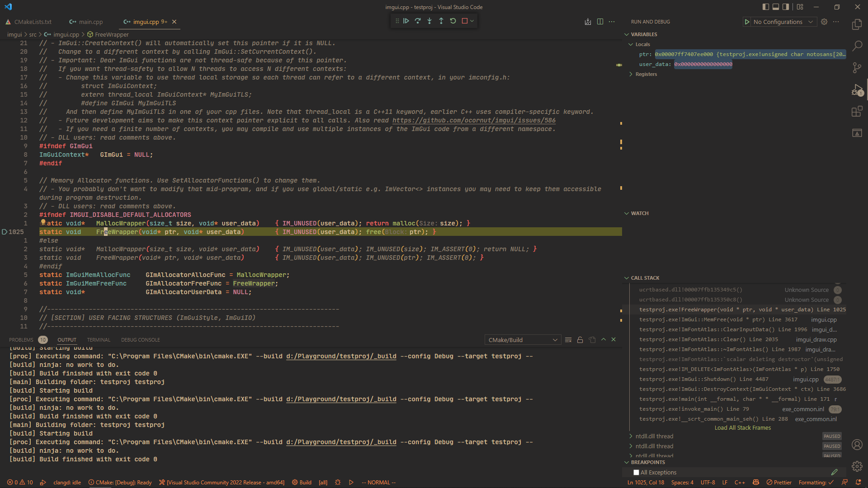Switch to the Debug Console tab
This screenshot has width=868, height=488.
point(140,340)
